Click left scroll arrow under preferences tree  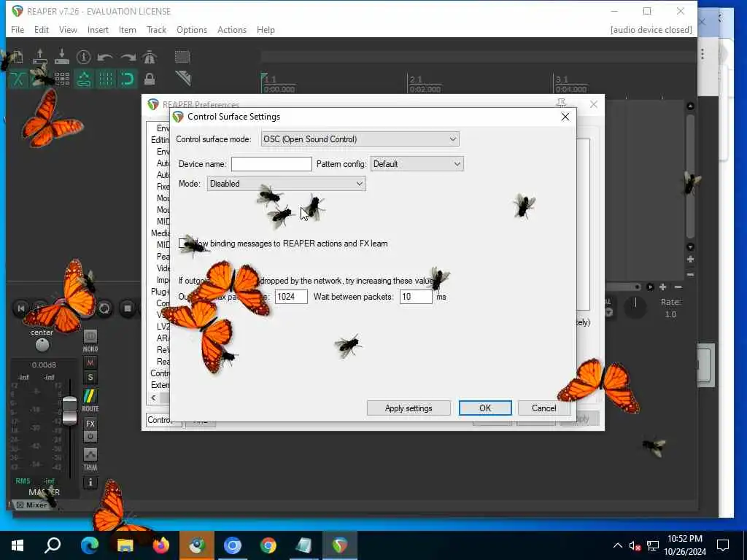pos(153,397)
